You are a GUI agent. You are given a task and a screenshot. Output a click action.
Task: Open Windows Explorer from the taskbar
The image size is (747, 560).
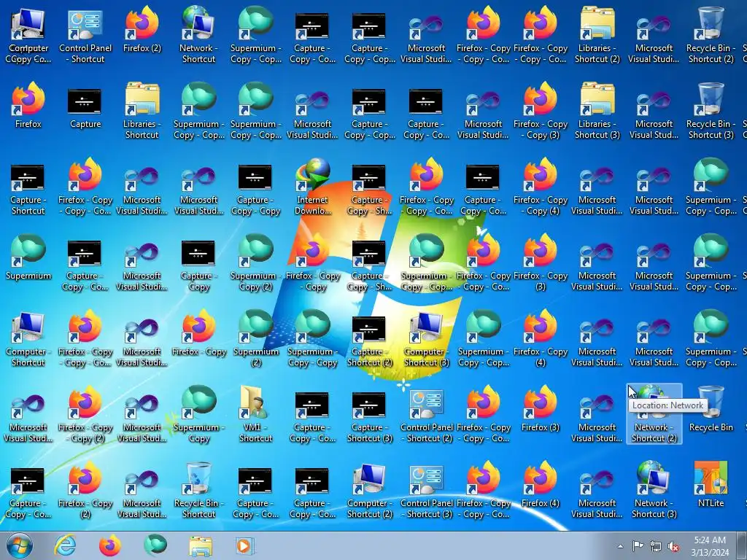[x=200, y=545]
